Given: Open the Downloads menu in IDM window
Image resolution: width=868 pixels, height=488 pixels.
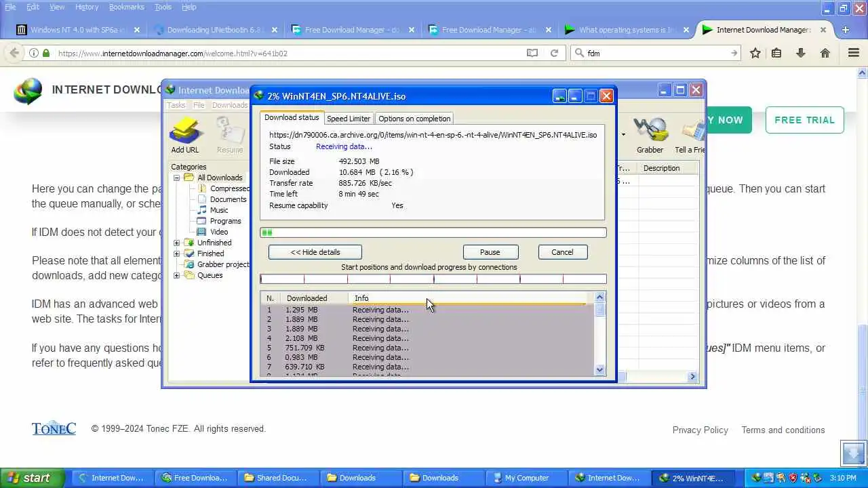Looking at the screenshot, I should 230,105.
